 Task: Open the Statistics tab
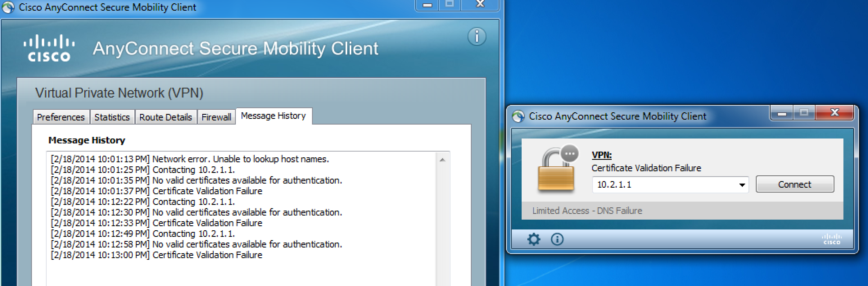click(x=112, y=117)
